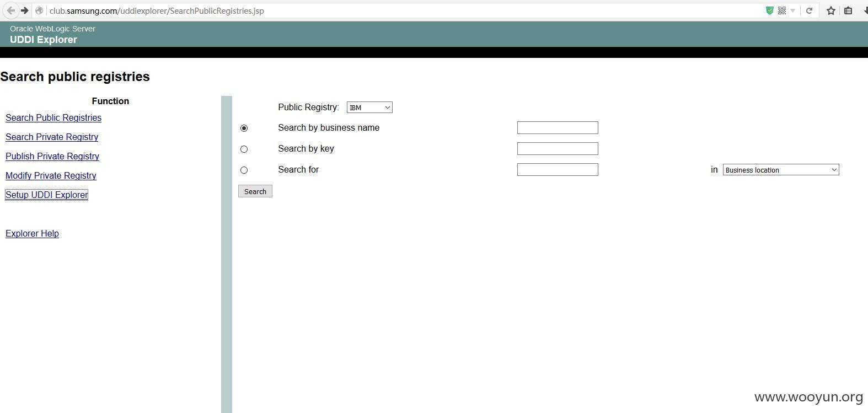Select the Search for radio button

pyautogui.click(x=244, y=170)
